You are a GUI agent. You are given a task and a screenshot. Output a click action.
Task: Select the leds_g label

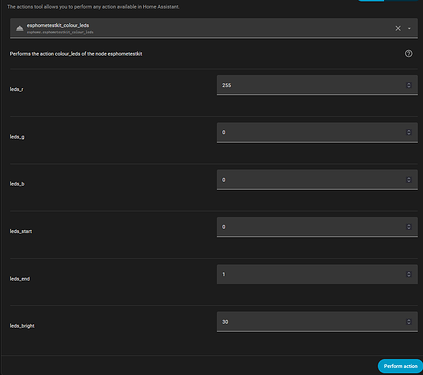(x=17, y=137)
